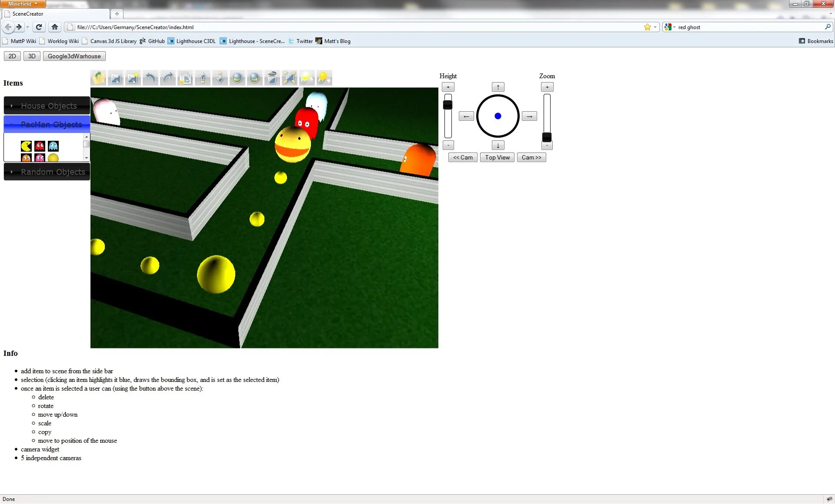Click Zoom minus button
This screenshot has width=835, height=504.
547,146
